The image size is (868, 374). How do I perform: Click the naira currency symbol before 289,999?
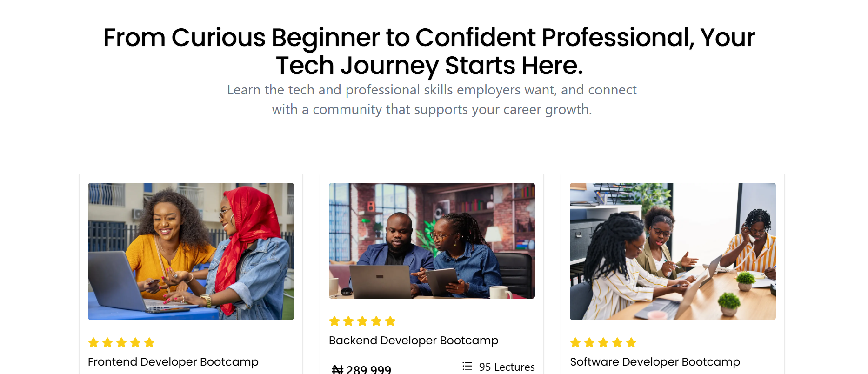[337, 370]
